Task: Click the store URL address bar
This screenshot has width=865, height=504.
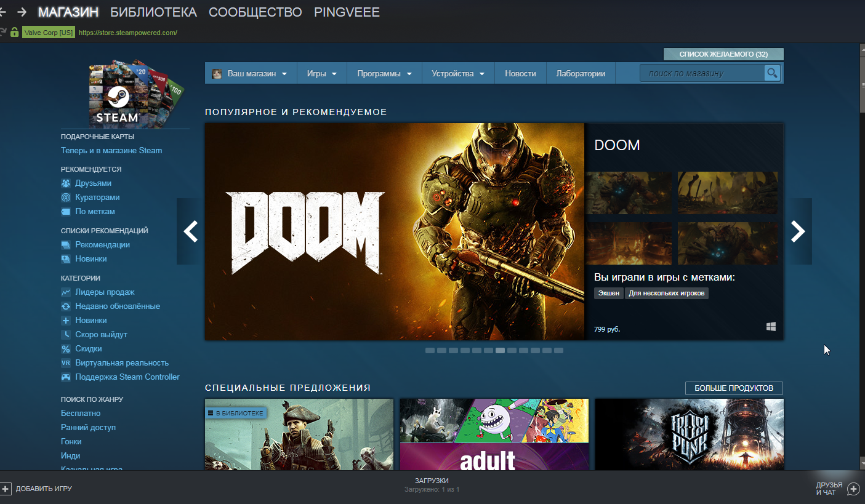Action: tap(128, 33)
